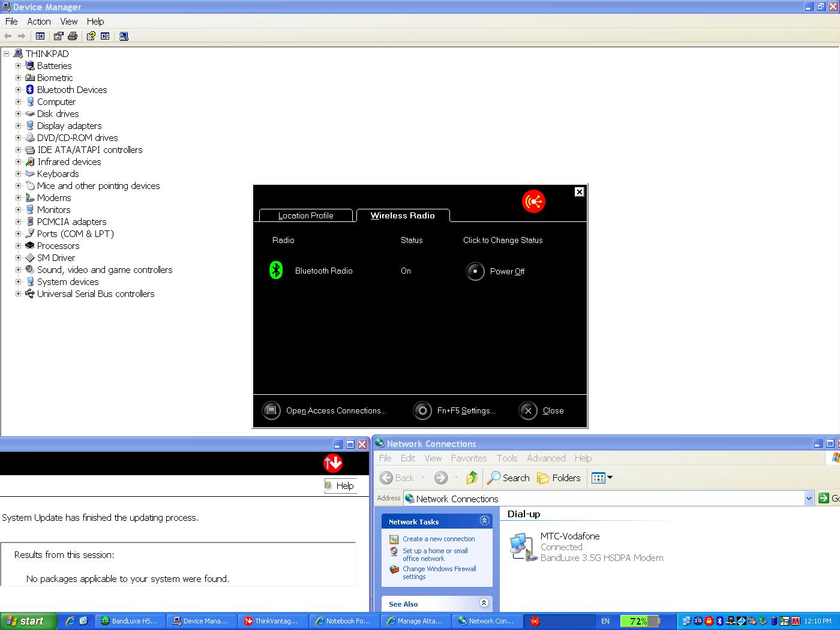Open the Action menu in Device Manager

pos(39,21)
